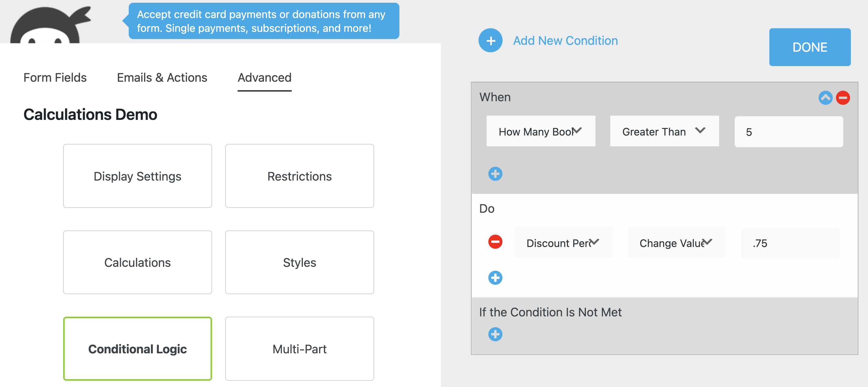This screenshot has width=868, height=387.
Task: Open the How Many Books field dropdown
Action: (541, 131)
